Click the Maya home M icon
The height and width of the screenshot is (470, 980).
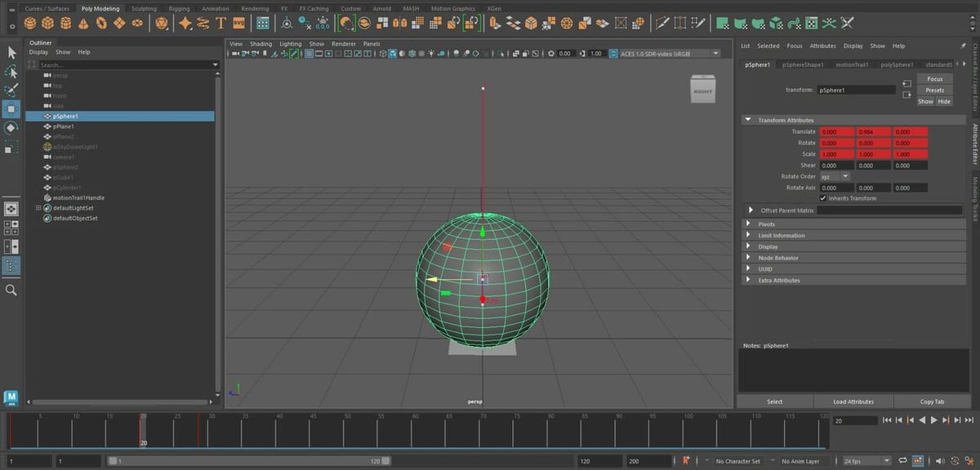click(x=11, y=398)
